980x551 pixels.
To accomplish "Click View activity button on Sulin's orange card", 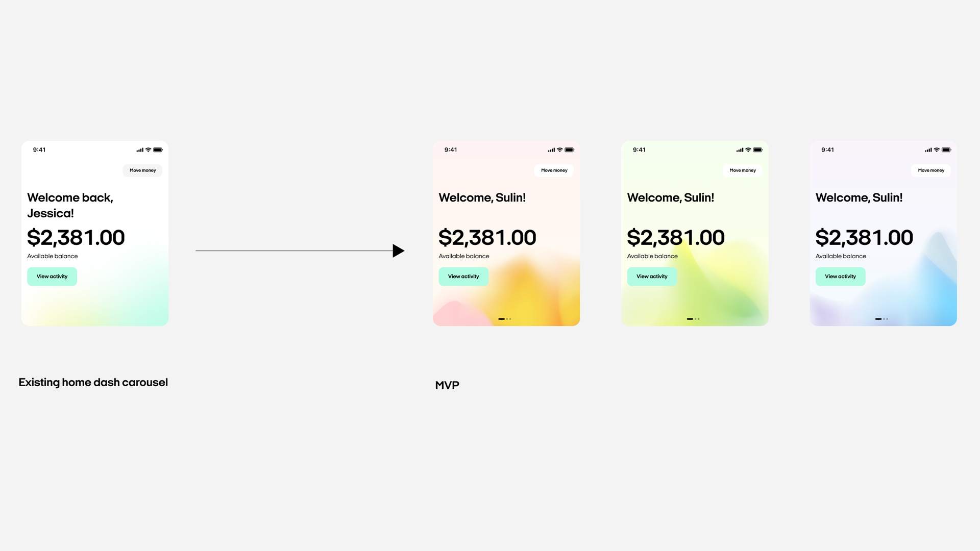I will (464, 277).
